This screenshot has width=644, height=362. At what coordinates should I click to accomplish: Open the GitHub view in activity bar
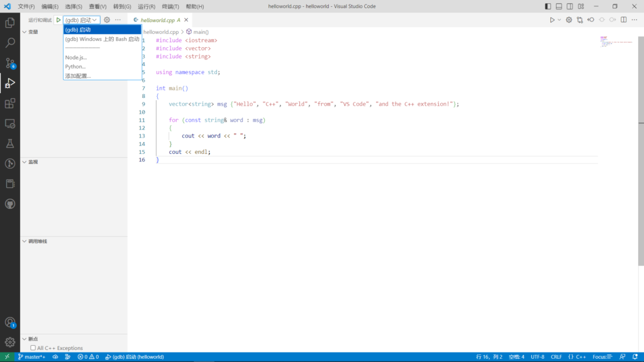pos(10,204)
